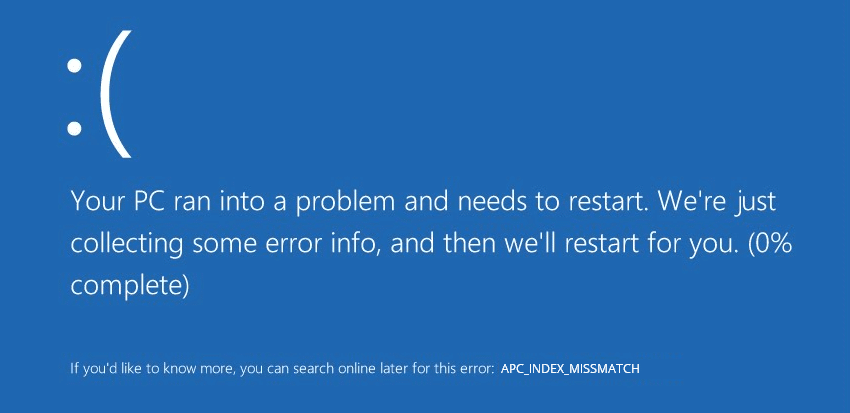Click the lower dot of the emoticon colon
This screenshot has height=413, width=850.
click(x=74, y=128)
